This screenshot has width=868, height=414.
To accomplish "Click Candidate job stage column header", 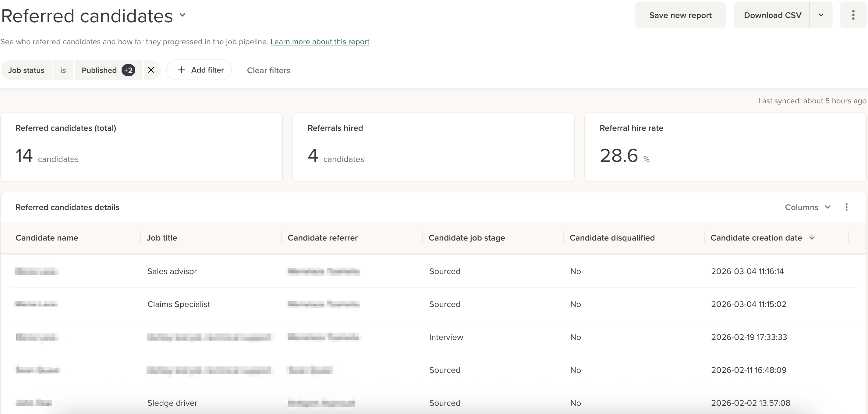I will (466, 238).
